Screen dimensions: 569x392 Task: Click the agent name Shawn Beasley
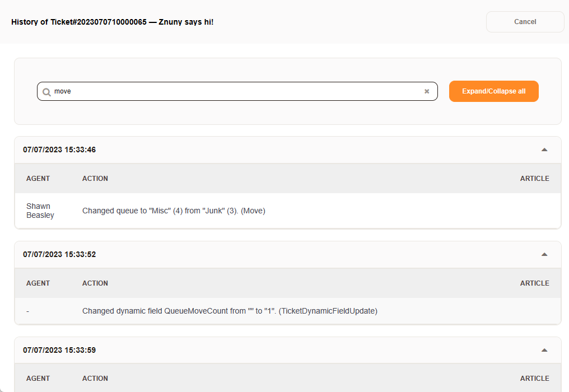[40, 211]
